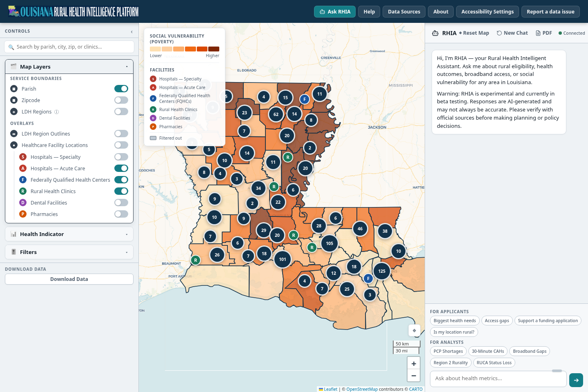Screen dimensions: 588x392
Task: Click the cluster marker labeled 125
Action: point(382,271)
